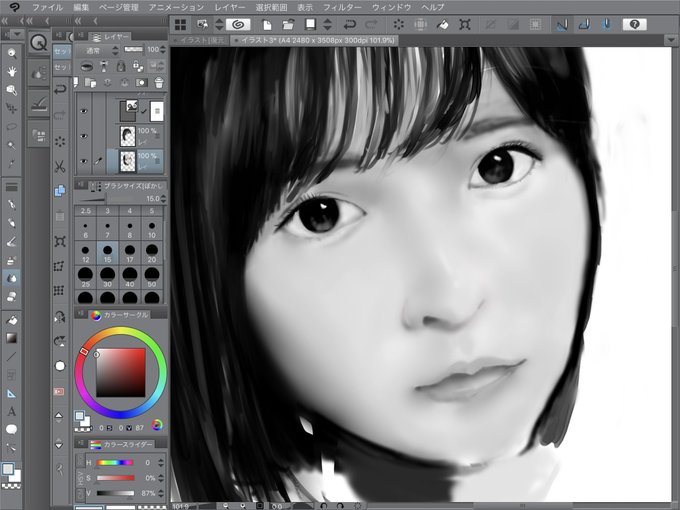
Task: Adjust the V value stepper
Action: pos(161,493)
